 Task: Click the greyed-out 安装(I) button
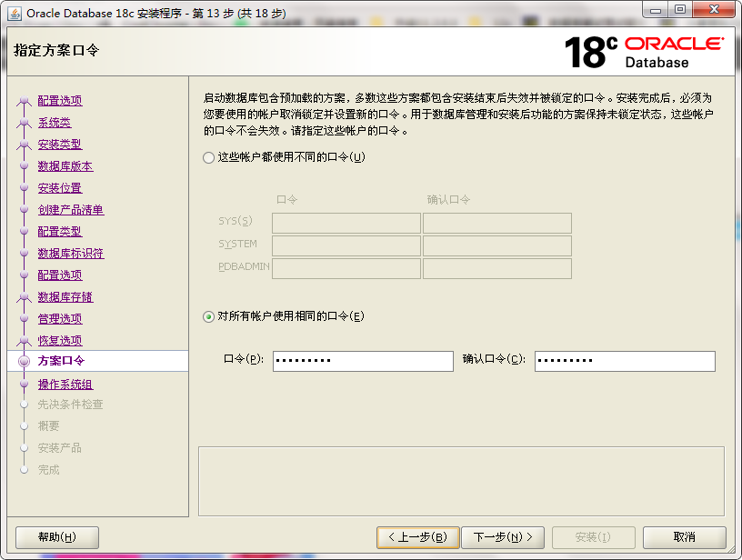point(594,537)
